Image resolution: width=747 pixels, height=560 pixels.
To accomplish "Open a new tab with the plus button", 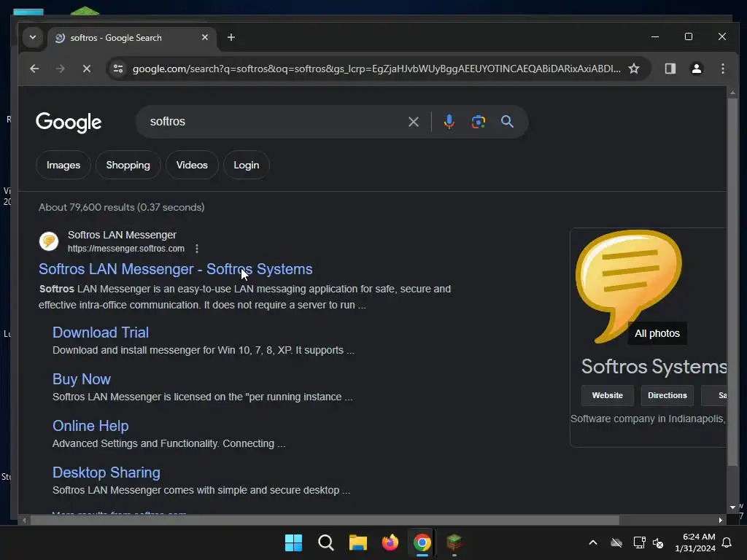I will pyautogui.click(x=231, y=37).
